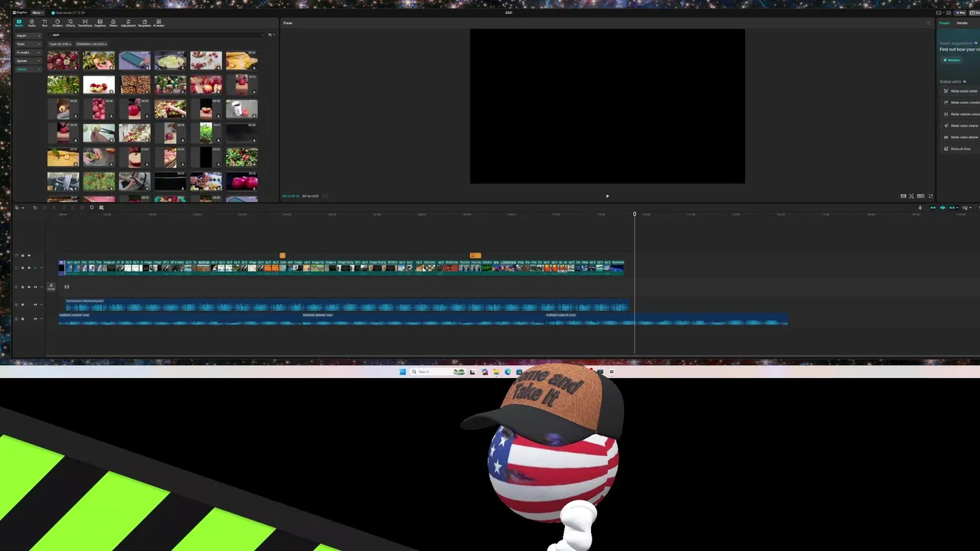Toggle auto snapping in timeline toolbar

pyautogui.click(x=942, y=207)
